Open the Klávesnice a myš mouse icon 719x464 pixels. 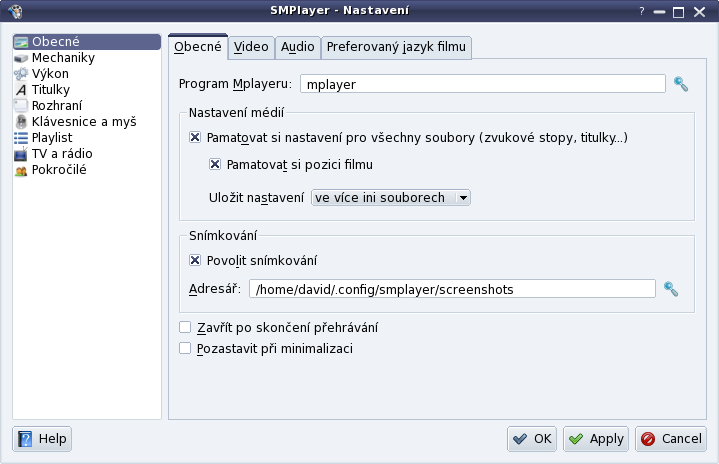21,122
